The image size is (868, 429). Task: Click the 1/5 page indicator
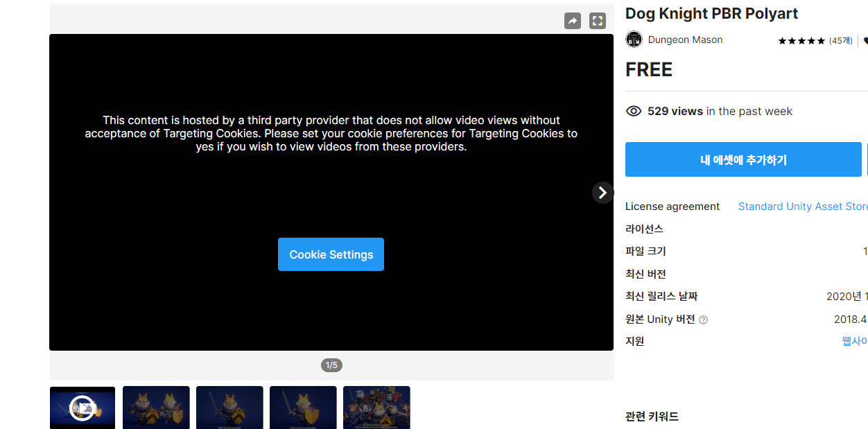click(x=331, y=365)
